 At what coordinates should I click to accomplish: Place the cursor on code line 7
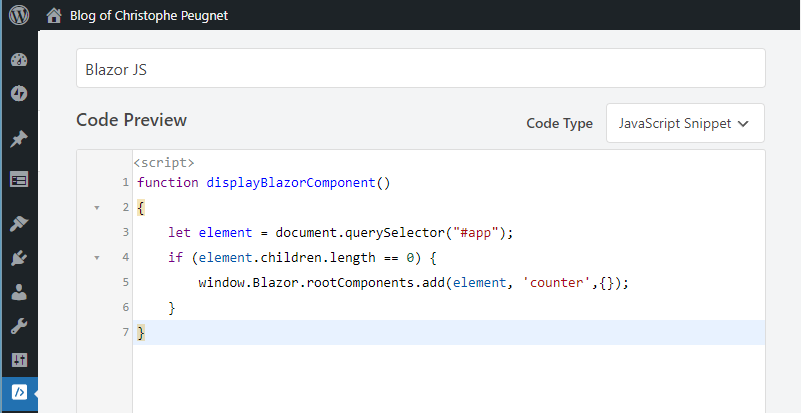point(449,332)
